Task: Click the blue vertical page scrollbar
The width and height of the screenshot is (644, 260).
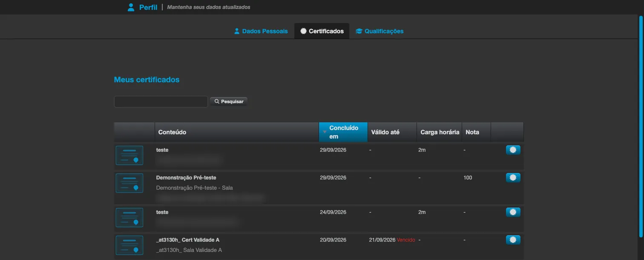Action: [641, 126]
